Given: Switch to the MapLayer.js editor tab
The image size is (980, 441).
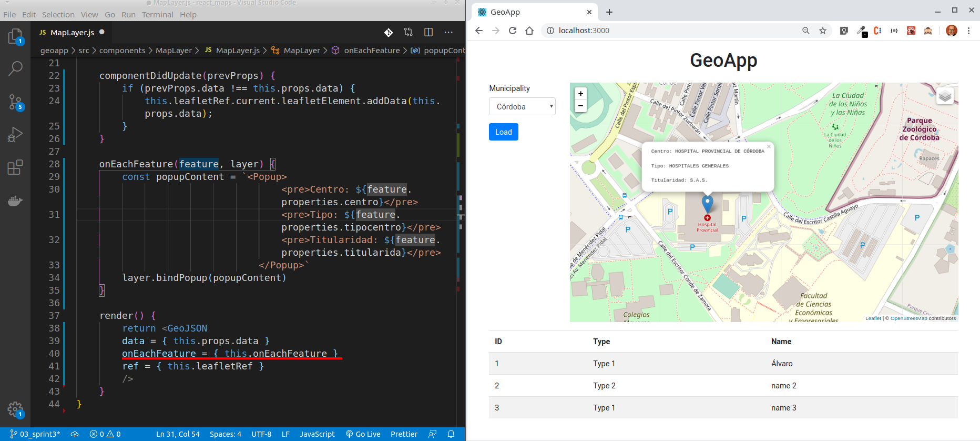Looking at the screenshot, I should pyautogui.click(x=72, y=33).
